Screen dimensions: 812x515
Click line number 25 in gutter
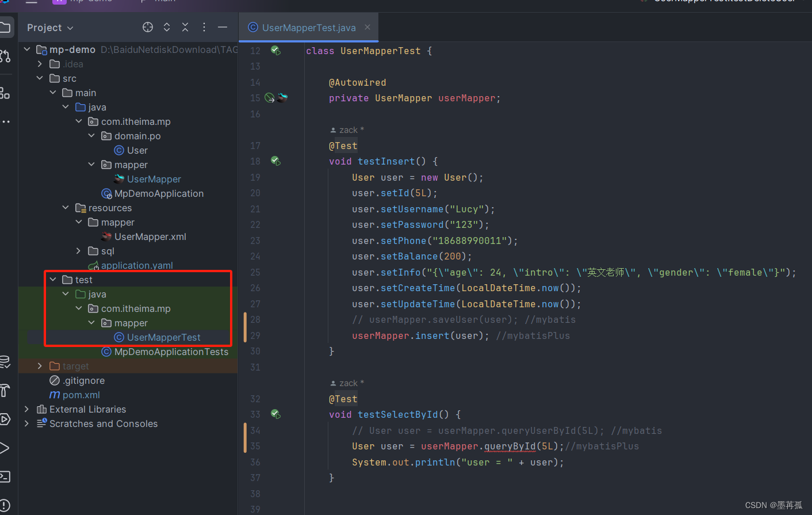(x=255, y=272)
